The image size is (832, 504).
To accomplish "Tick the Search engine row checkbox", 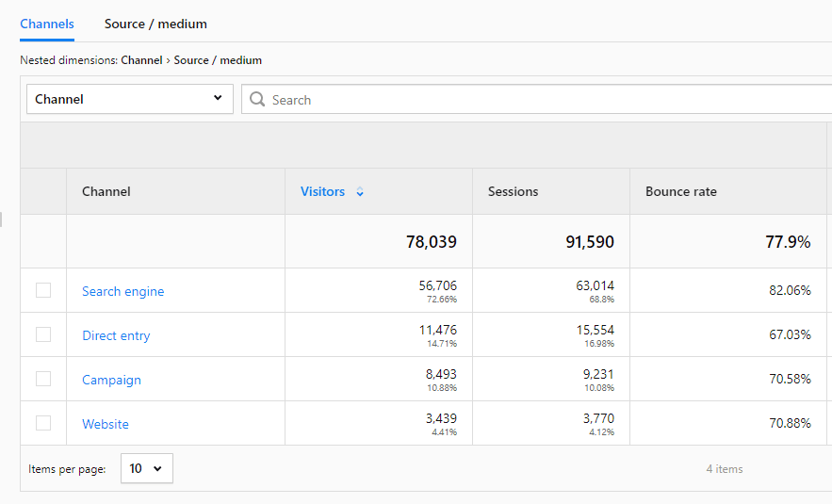I will pyautogui.click(x=43, y=290).
